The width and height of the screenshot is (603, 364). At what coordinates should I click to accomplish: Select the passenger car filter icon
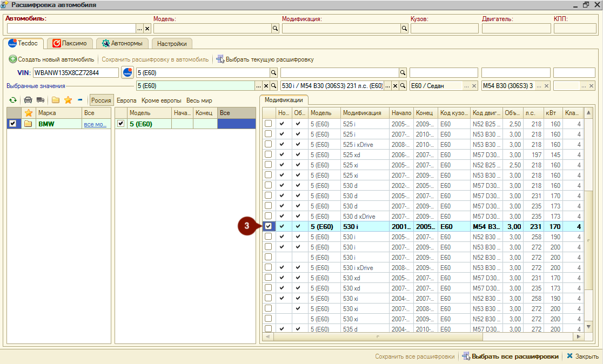(28, 100)
